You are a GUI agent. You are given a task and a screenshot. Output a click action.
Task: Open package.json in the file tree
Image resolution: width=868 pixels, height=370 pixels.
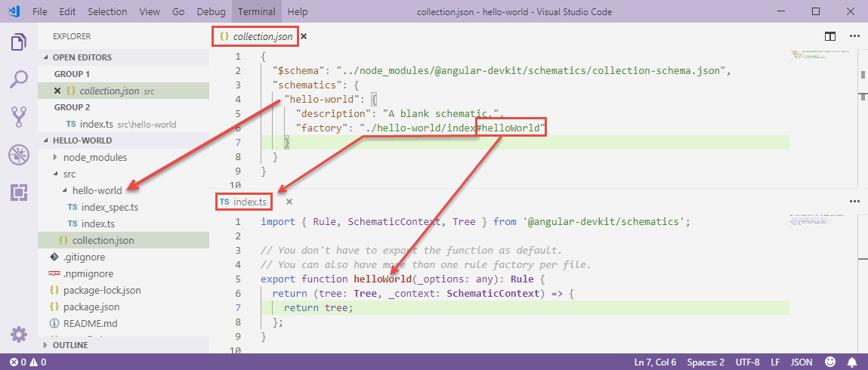91,307
